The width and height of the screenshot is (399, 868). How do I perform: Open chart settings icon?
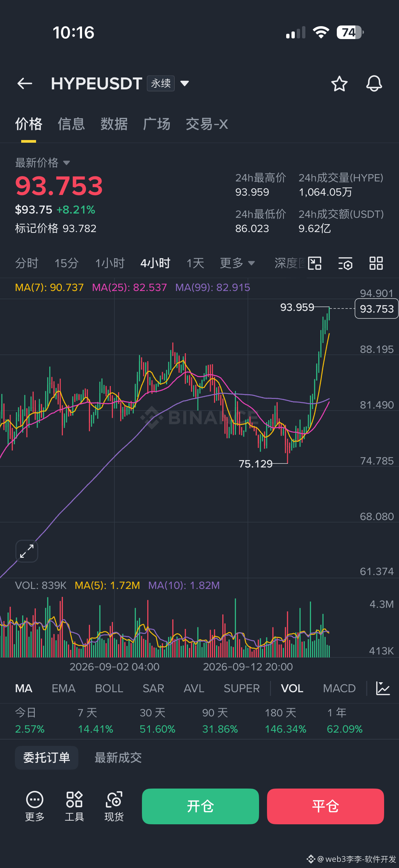345,263
